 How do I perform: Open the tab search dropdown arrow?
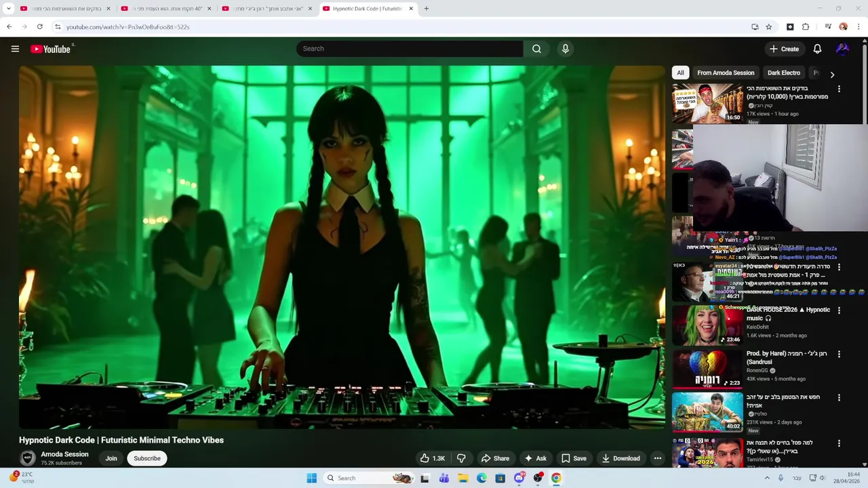9,9
